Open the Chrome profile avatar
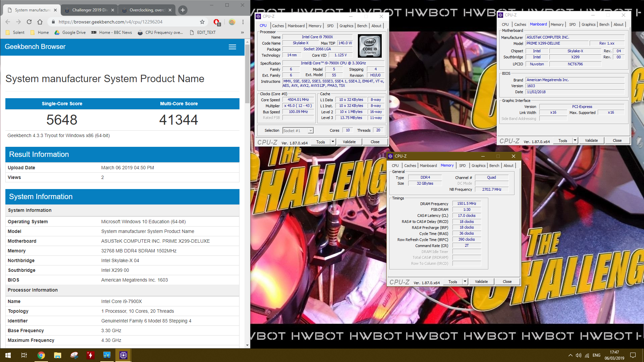 point(232,22)
